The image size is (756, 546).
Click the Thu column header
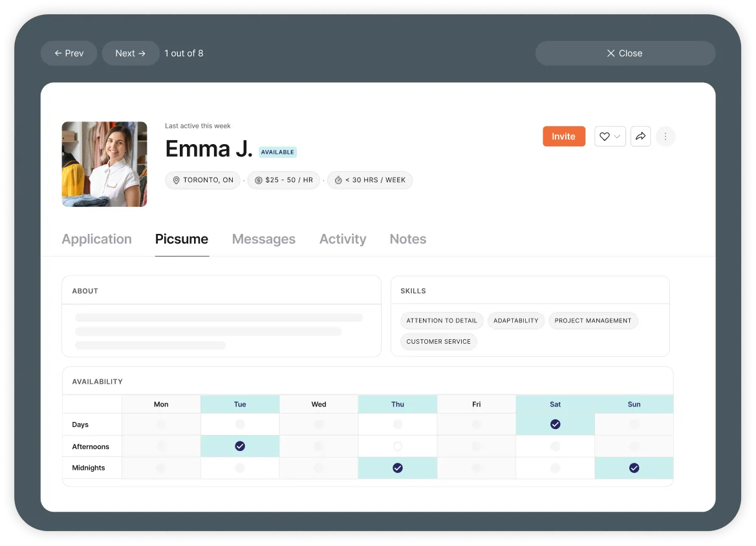click(x=398, y=404)
